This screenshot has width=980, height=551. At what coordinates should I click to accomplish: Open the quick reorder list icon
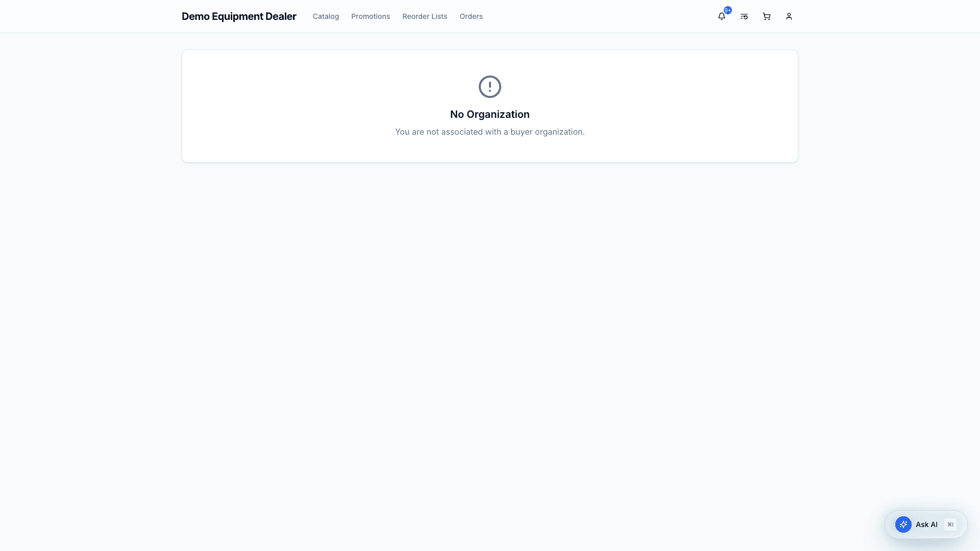(x=744, y=16)
